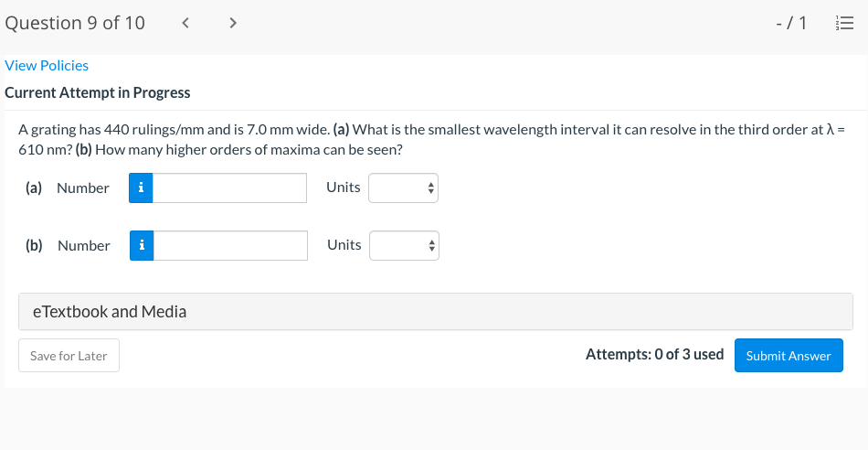The height and width of the screenshot is (450, 868).
Task: Expand eTextbook and Media section
Action: [436, 312]
